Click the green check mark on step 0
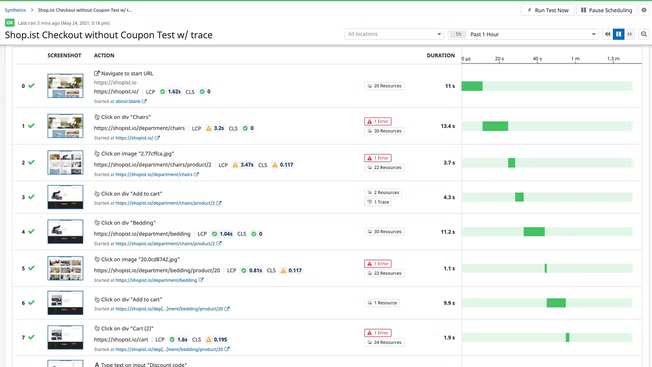Screen dimensions: 652x367 point(31,86)
